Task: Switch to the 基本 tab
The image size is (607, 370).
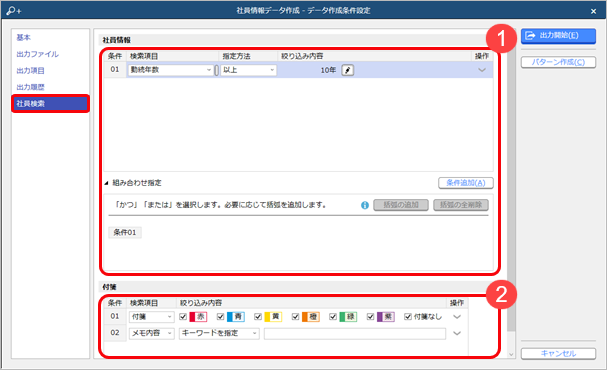Action: (x=24, y=38)
